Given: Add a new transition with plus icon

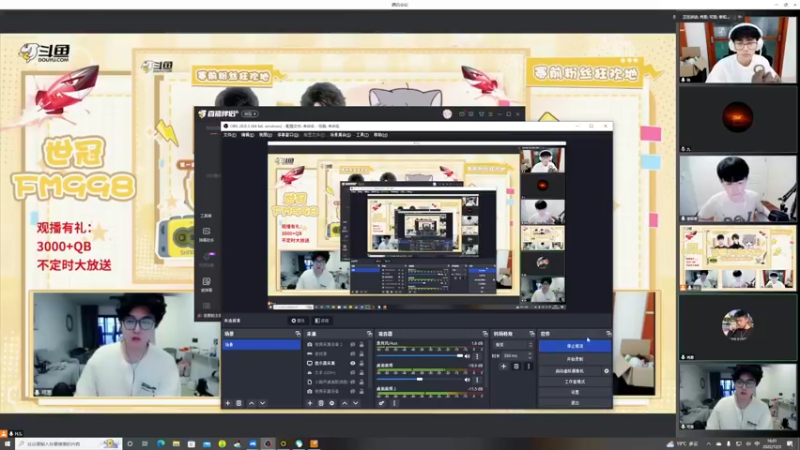Looking at the screenshot, I should pyautogui.click(x=504, y=366).
